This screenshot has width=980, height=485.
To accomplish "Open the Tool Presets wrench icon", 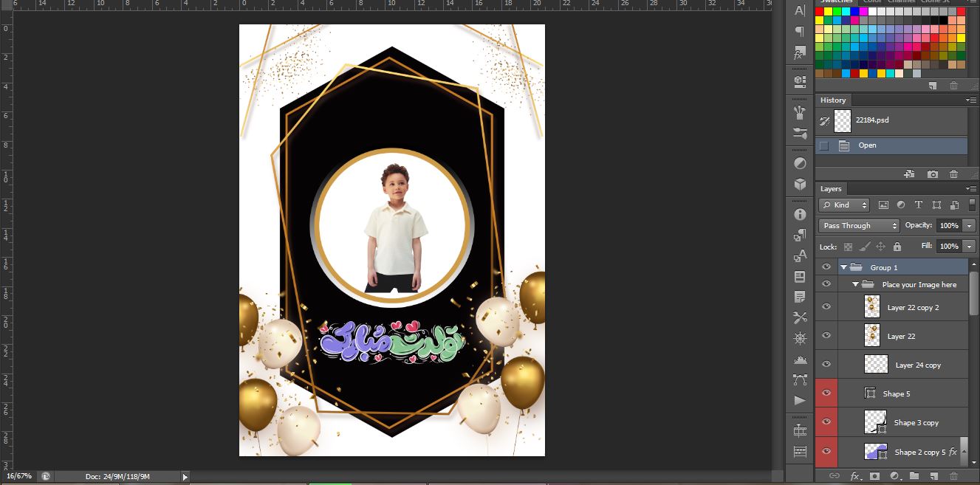I will coord(799,317).
